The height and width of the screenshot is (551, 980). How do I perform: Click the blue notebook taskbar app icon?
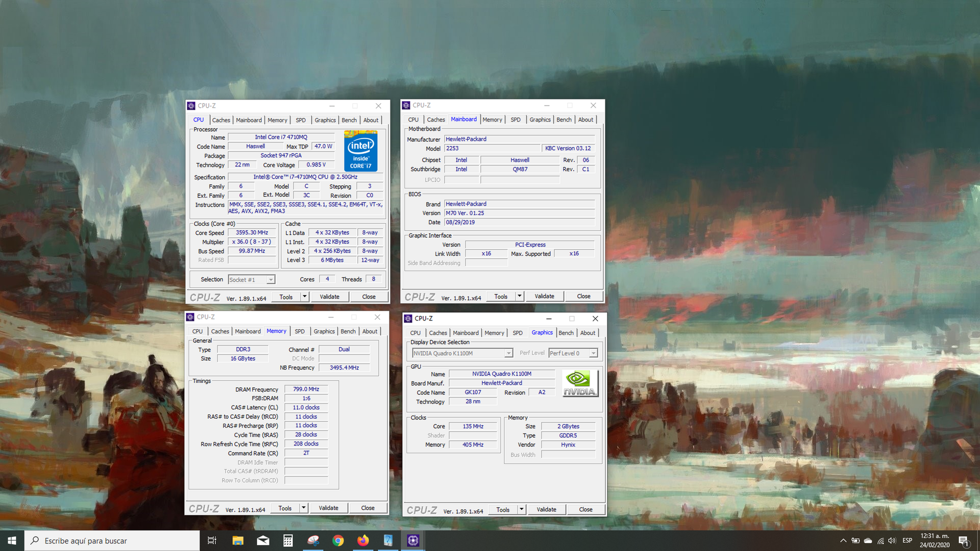pyautogui.click(x=388, y=540)
